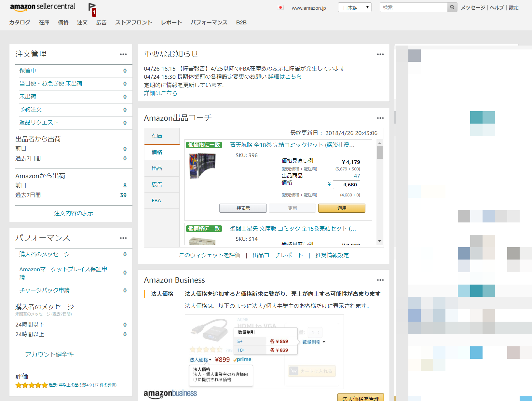This screenshot has width=532, height=401.
Task: Open Amazon出品コーチ widget options menu
Action: coord(380,118)
